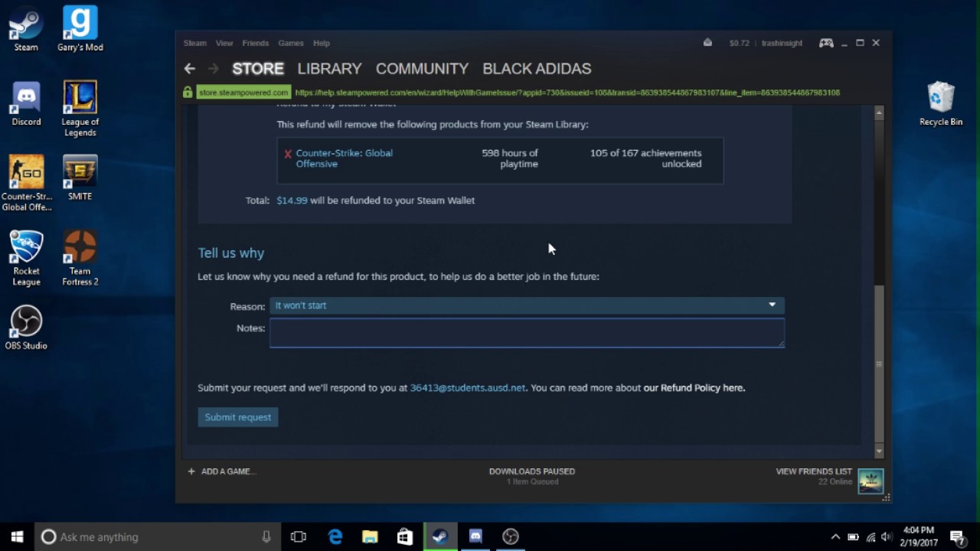Open Task View on taskbar
980x551 pixels.
[x=299, y=536]
